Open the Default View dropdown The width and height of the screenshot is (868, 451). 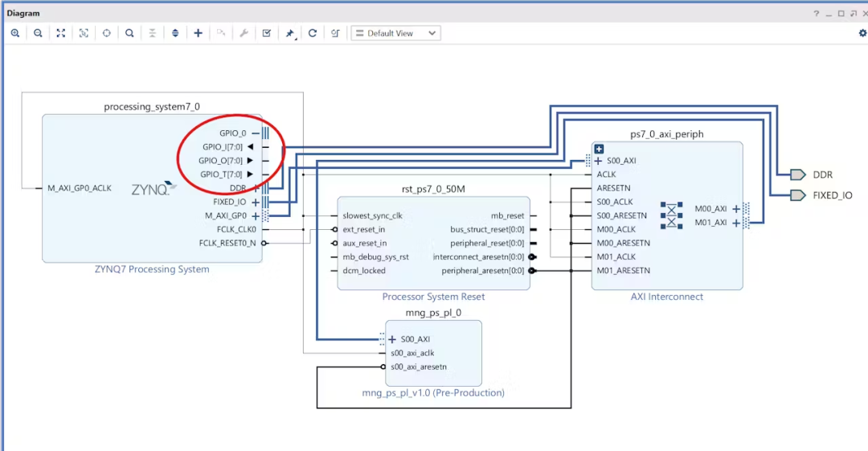395,33
